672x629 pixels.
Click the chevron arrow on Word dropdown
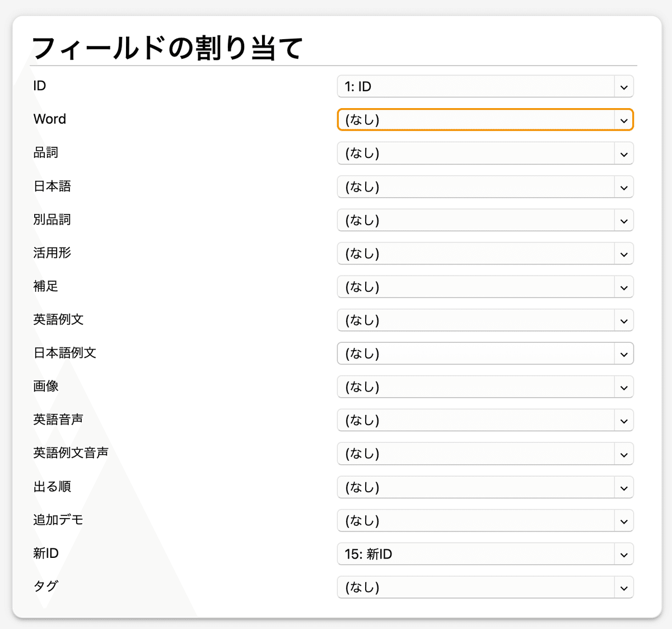point(624,120)
